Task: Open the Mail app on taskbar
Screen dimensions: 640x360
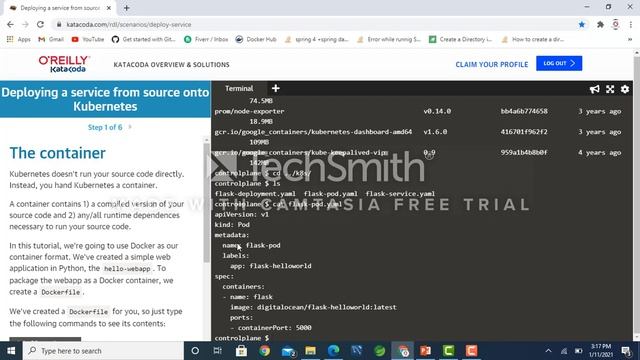Action: pos(288,351)
